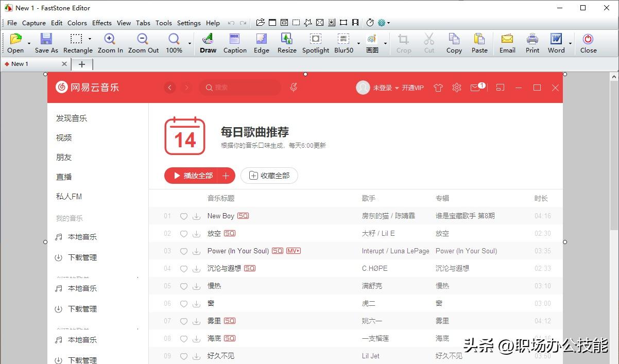The image size is (619, 364).
Task: Click the Edge effect icon
Action: pos(261,41)
